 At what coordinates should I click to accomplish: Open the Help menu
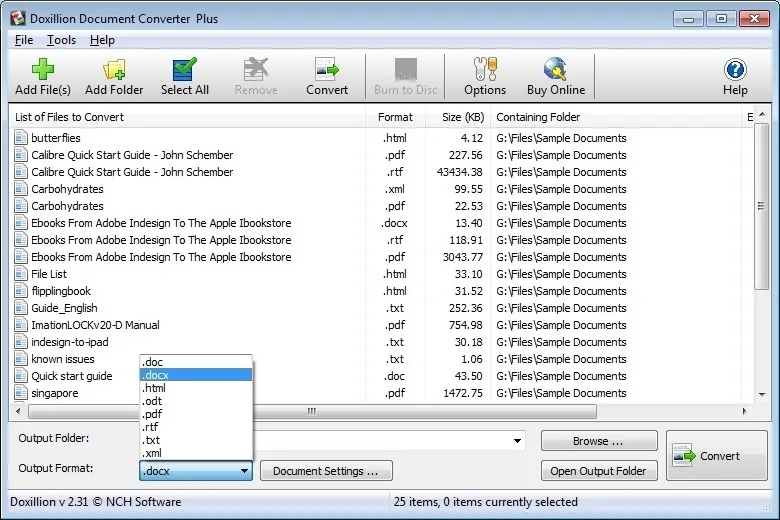[x=102, y=40]
